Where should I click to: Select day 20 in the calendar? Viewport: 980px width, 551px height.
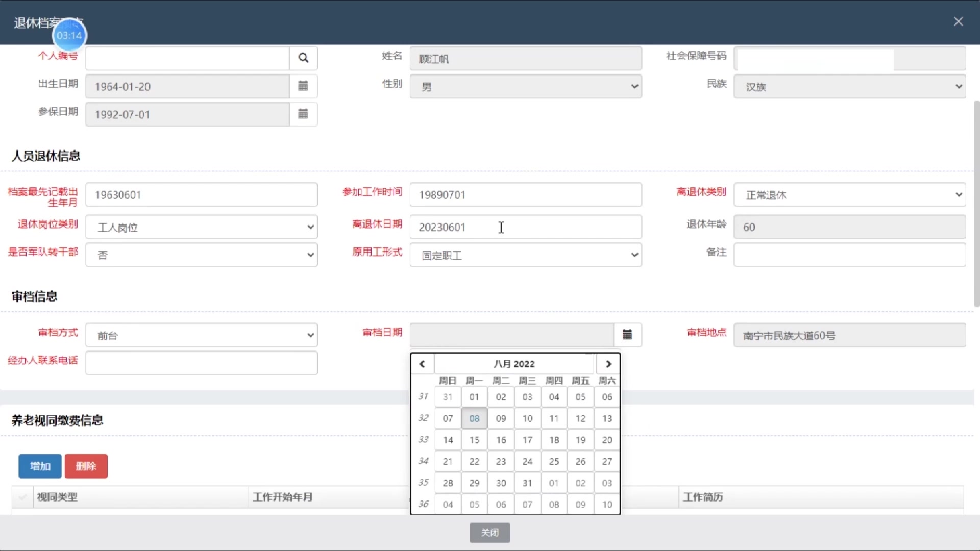pos(607,440)
